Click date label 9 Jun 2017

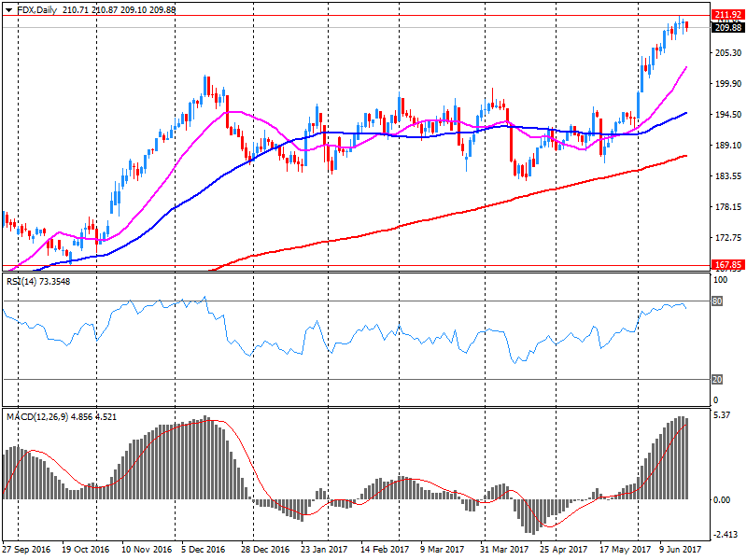(x=681, y=550)
